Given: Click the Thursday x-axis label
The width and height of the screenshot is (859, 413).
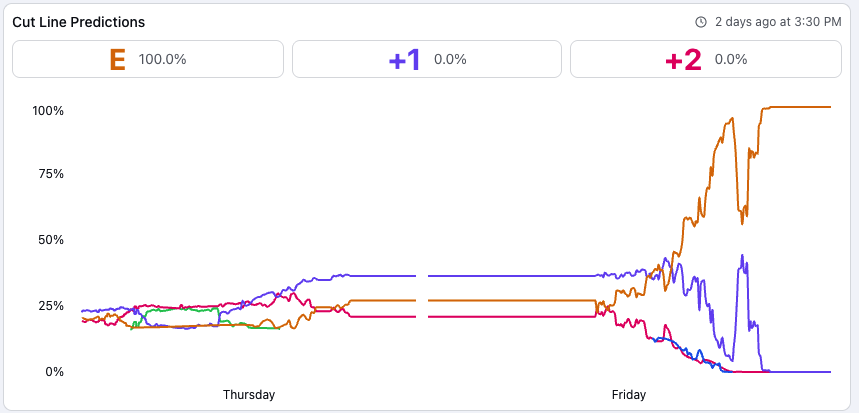Looking at the screenshot, I should coord(249,394).
